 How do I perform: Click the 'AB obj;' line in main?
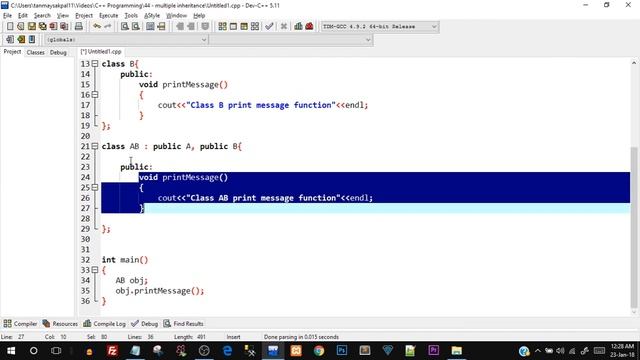click(x=131, y=280)
